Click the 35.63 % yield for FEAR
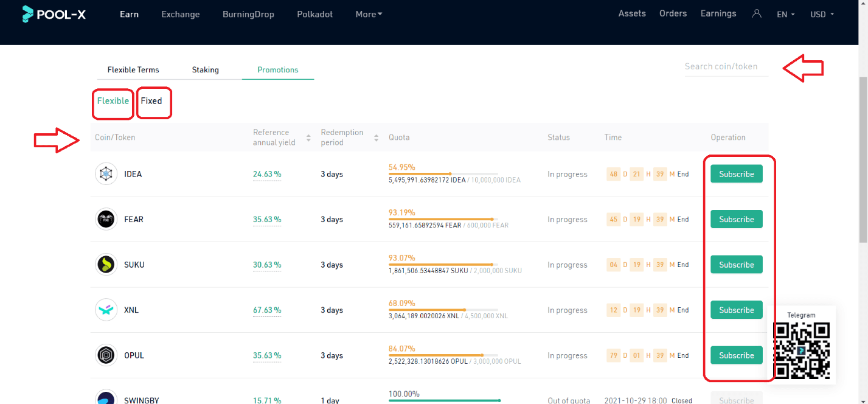The height and width of the screenshot is (404, 868). click(267, 219)
